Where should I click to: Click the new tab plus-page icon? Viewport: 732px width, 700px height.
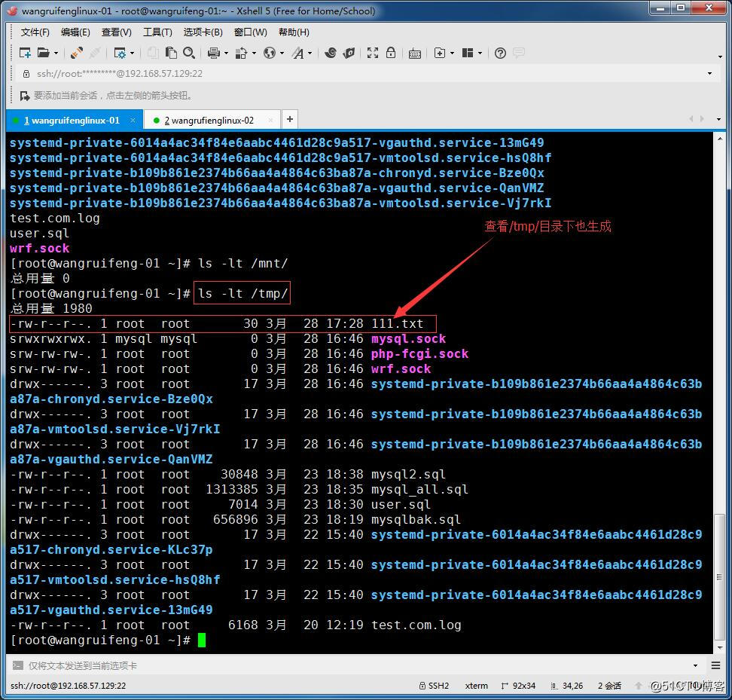(x=440, y=53)
